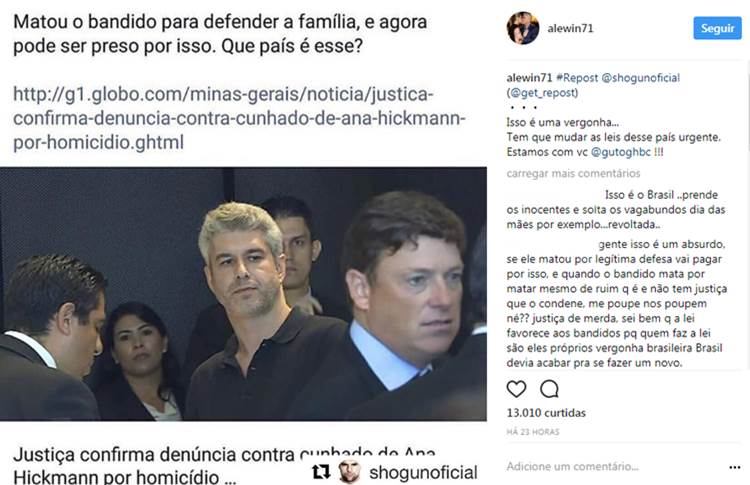This screenshot has height=485, width=750.
Task: Open the HÁ 23 HORAS timestamp
Action: tap(533, 432)
